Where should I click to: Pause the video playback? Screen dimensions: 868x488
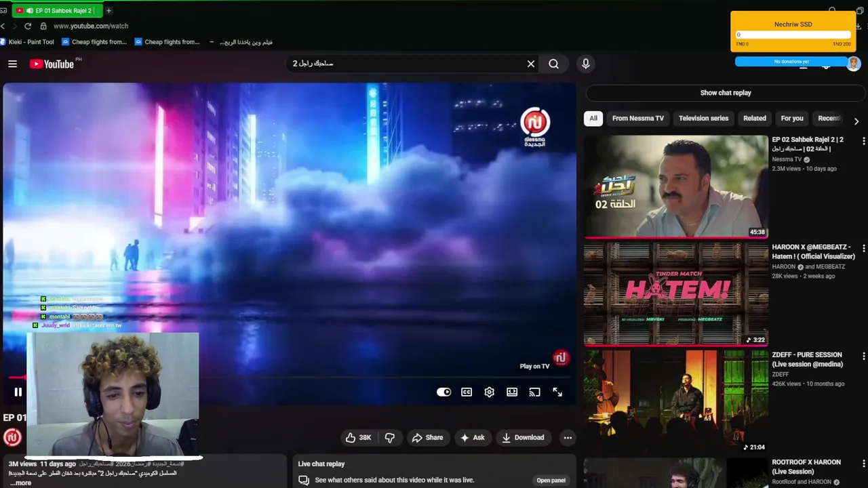tap(18, 392)
